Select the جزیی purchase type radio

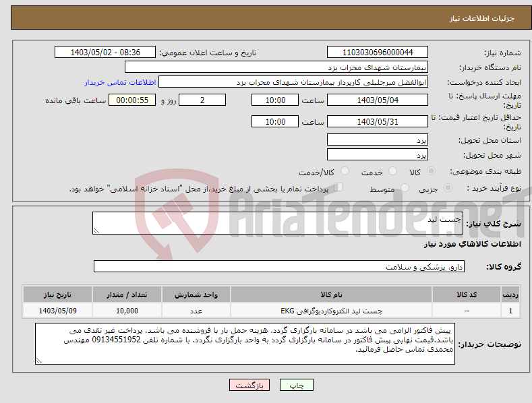448,188
